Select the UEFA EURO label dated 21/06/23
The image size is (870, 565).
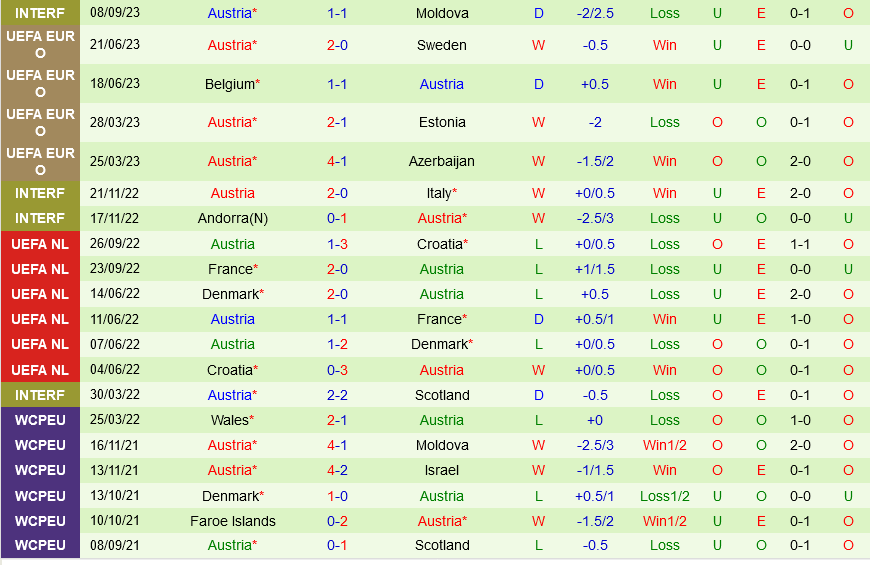[40, 45]
